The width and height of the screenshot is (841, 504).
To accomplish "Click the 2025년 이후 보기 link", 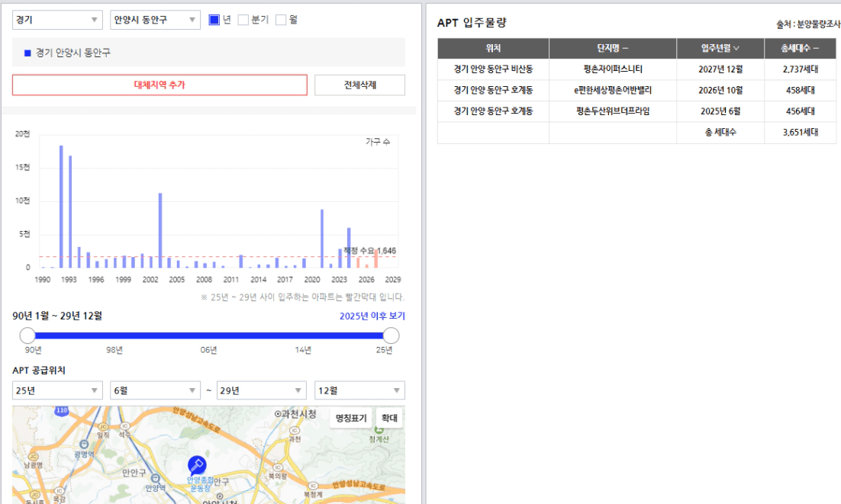I will [x=372, y=316].
